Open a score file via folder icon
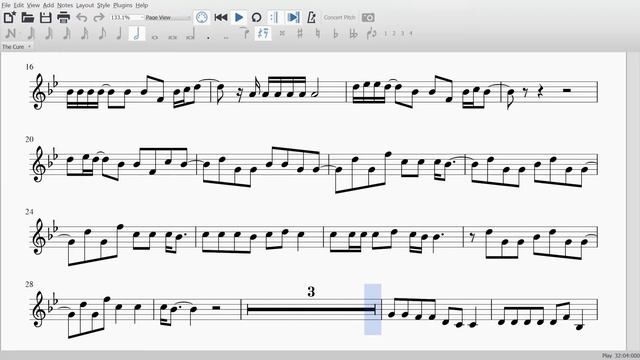Image resolution: width=640 pixels, height=360 pixels. point(28,18)
